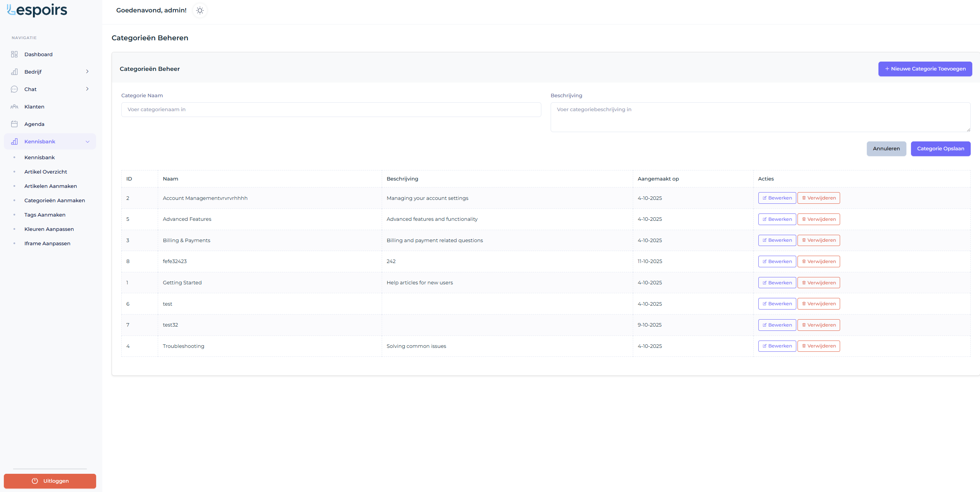The height and width of the screenshot is (492, 980).
Task: Open Artikel Overzicht submenu item
Action: 46,172
